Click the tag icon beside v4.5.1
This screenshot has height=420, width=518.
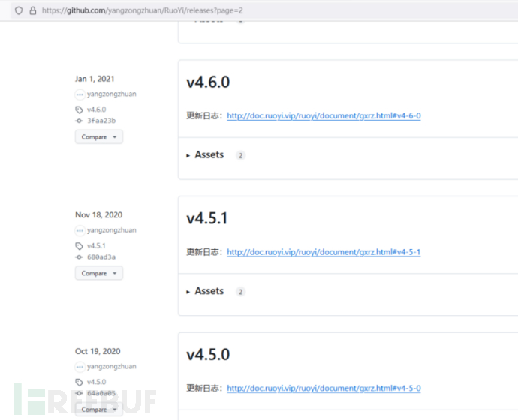point(80,246)
